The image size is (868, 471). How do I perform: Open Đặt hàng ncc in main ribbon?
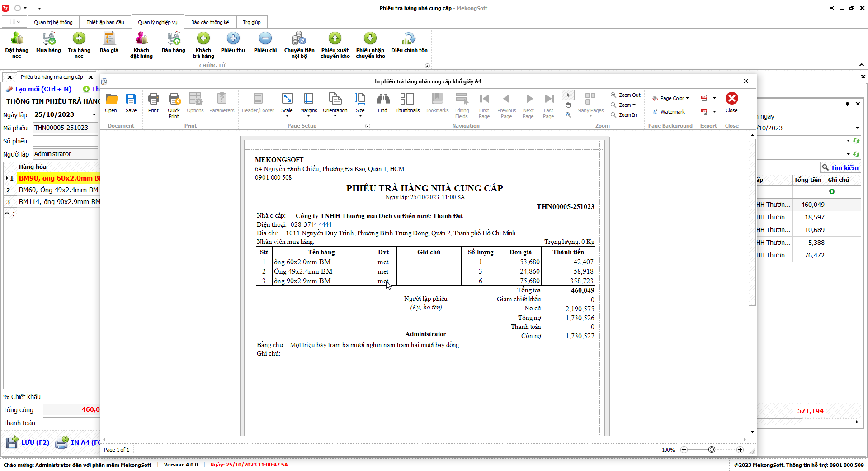(x=17, y=45)
